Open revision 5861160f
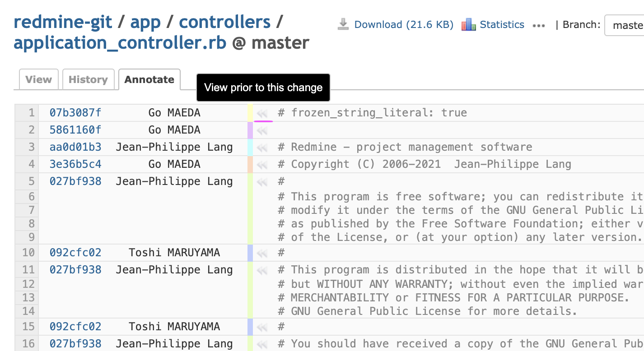The image size is (644, 351). pos(75,130)
